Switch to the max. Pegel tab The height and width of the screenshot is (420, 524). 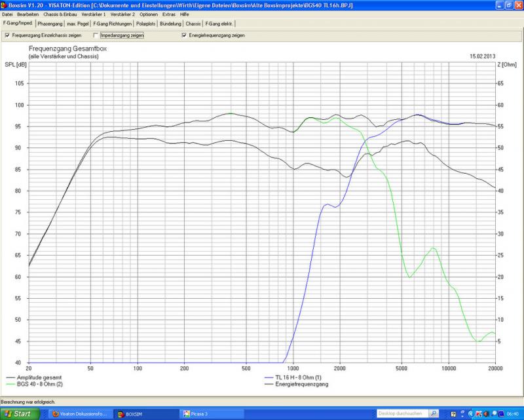tap(79, 24)
